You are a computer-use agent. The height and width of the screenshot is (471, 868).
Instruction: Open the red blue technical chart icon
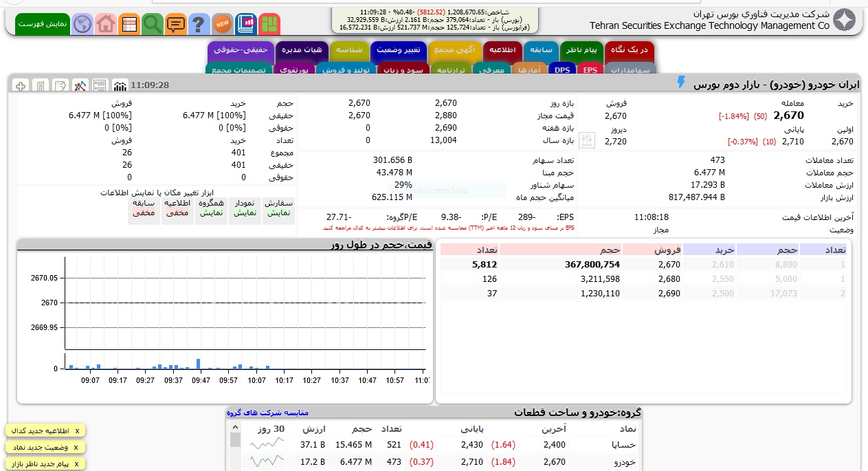[80, 85]
